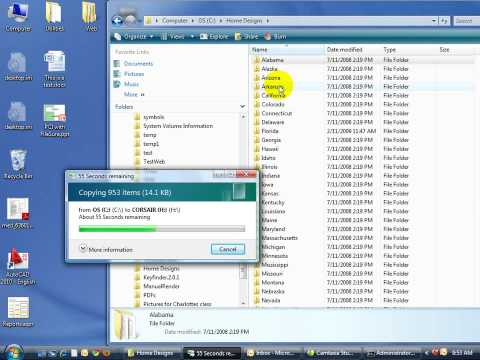Viewport: 480px width, 360px height.
Task: Select temp1 in the folder tree
Action: tap(151, 144)
